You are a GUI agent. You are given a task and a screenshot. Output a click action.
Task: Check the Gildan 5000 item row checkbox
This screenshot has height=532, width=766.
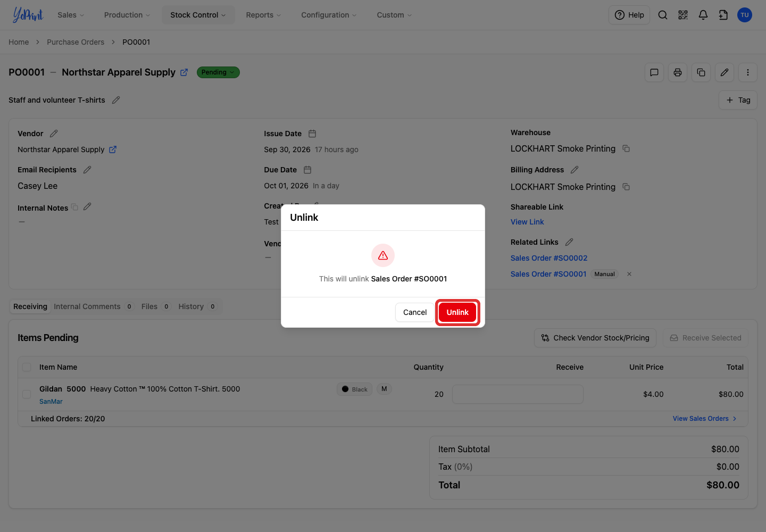[27, 394]
